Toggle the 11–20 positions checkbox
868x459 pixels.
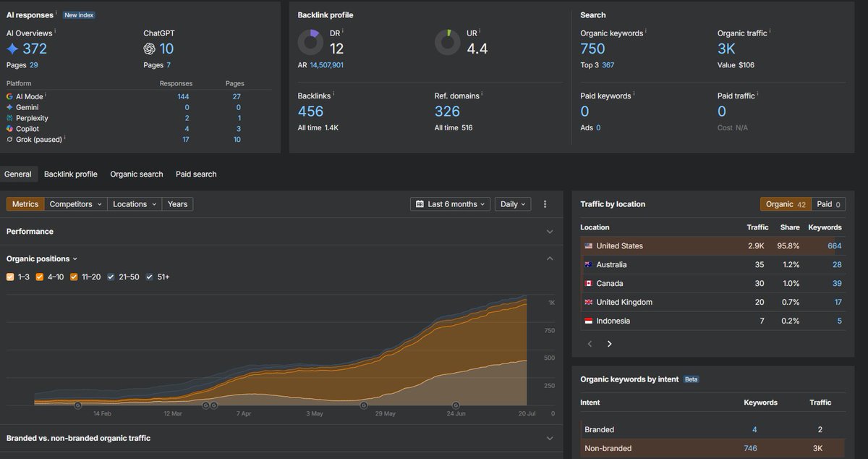(x=75, y=277)
